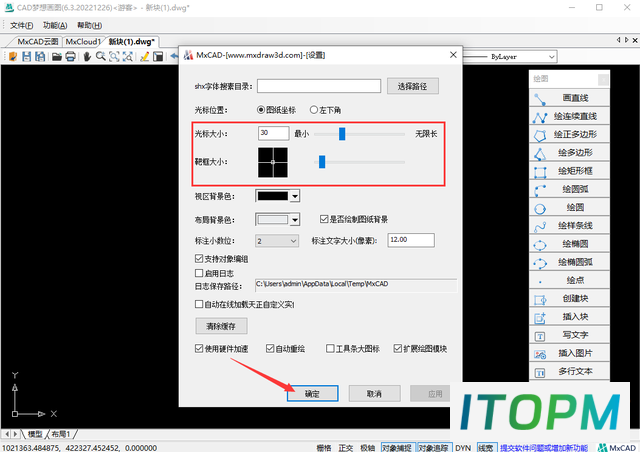640x452 pixels.
Task: Select the 绘圆 circle tool
Action: pyautogui.click(x=569, y=207)
